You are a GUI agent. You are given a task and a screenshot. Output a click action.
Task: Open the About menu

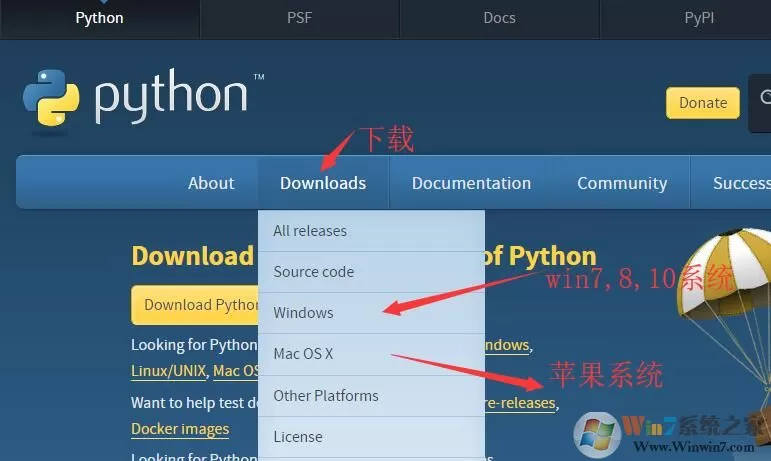coord(211,183)
